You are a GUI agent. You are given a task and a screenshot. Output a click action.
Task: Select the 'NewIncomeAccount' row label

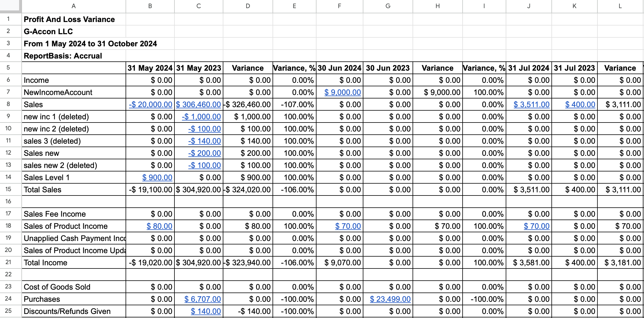point(74,92)
